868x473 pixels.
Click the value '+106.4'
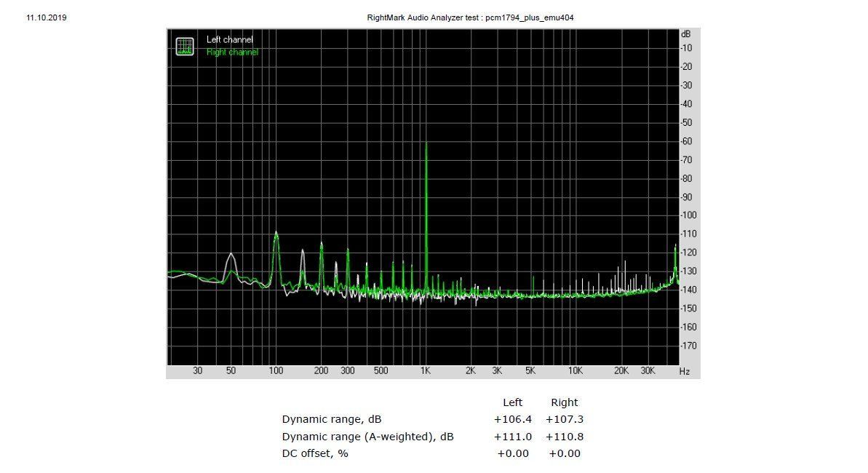click(513, 419)
